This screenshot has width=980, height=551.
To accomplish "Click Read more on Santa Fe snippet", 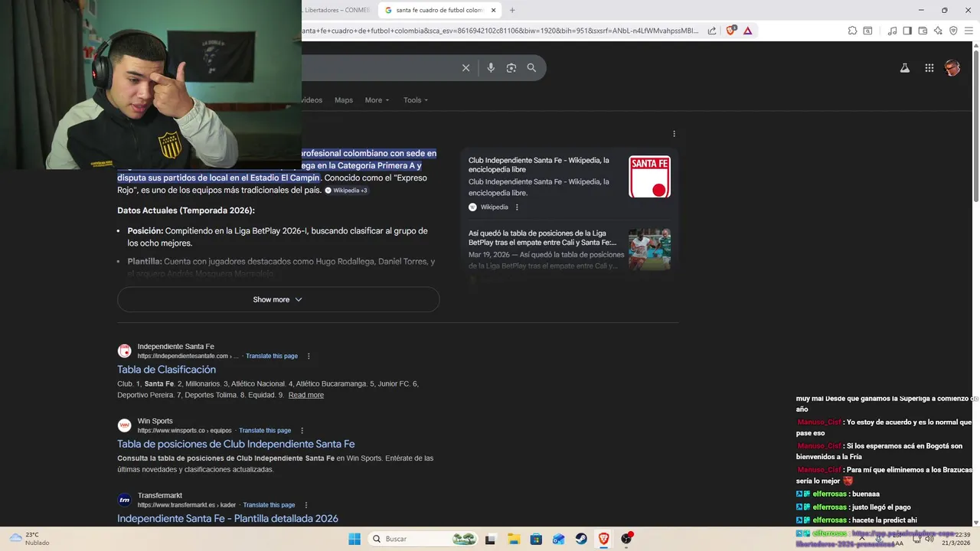I will pos(306,395).
